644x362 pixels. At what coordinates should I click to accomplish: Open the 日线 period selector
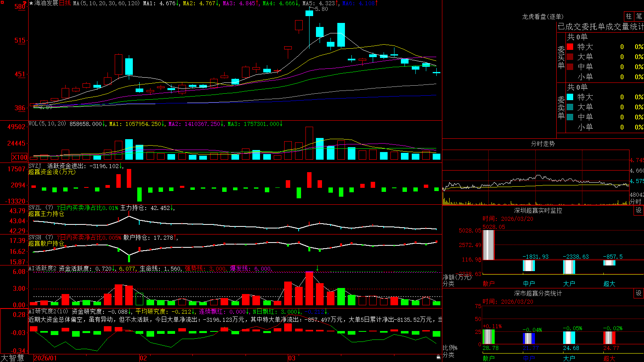coord(65,3)
